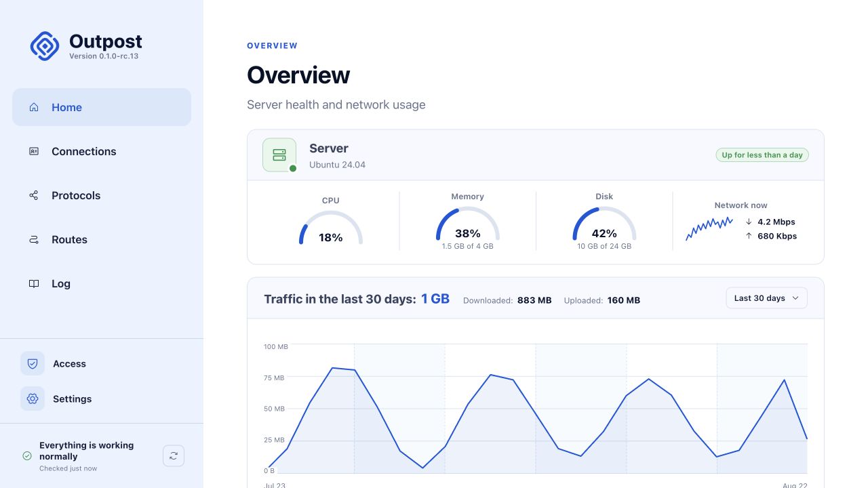Click the refresh status check button
This screenshot has width=868, height=488.
[174, 456]
